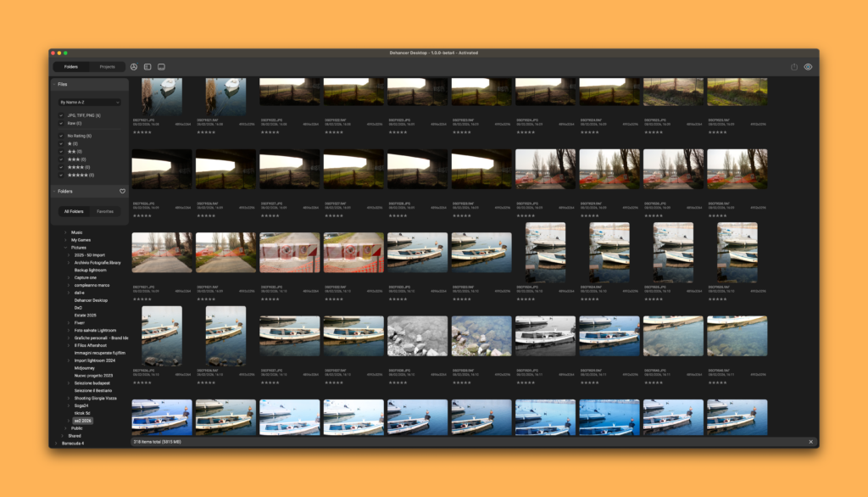Click the export icon at top right

(794, 67)
